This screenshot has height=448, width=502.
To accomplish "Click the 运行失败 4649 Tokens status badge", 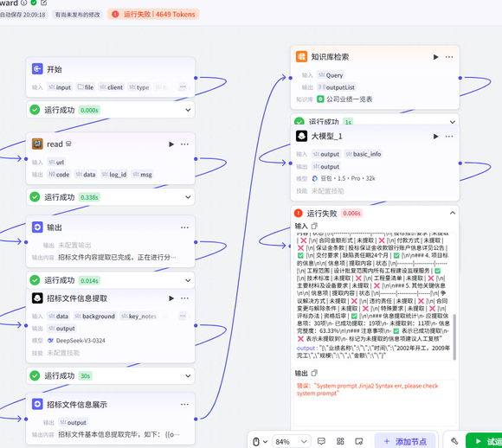I will pyautogui.click(x=153, y=15).
